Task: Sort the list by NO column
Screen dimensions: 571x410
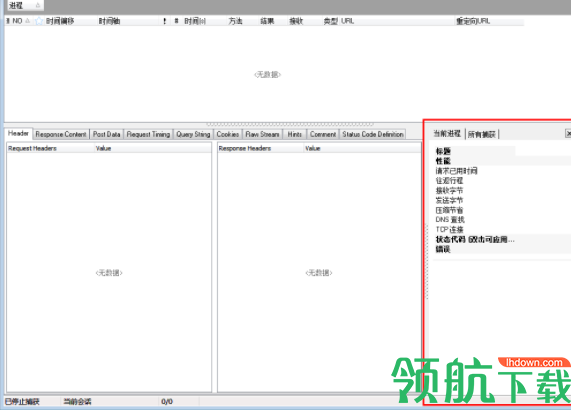Action: [x=17, y=21]
